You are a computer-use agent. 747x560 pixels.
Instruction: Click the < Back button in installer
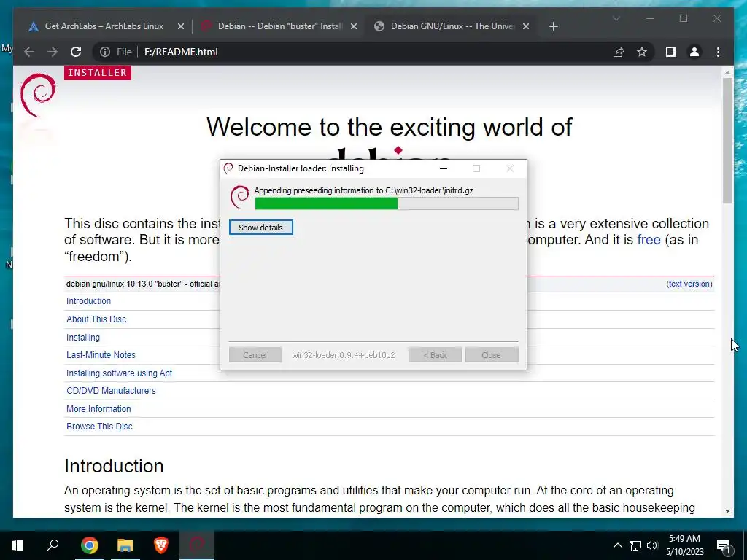coord(435,355)
